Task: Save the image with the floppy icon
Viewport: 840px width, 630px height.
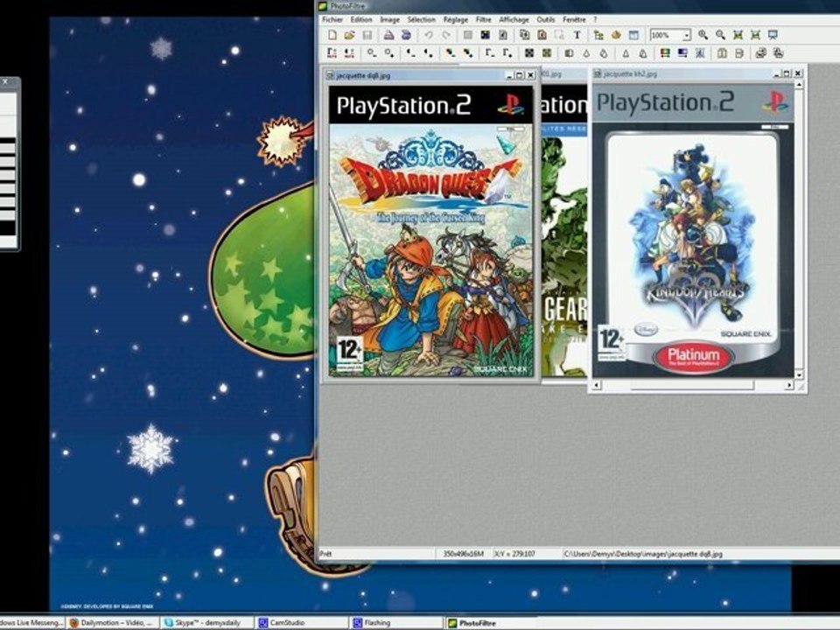Action: (x=367, y=35)
